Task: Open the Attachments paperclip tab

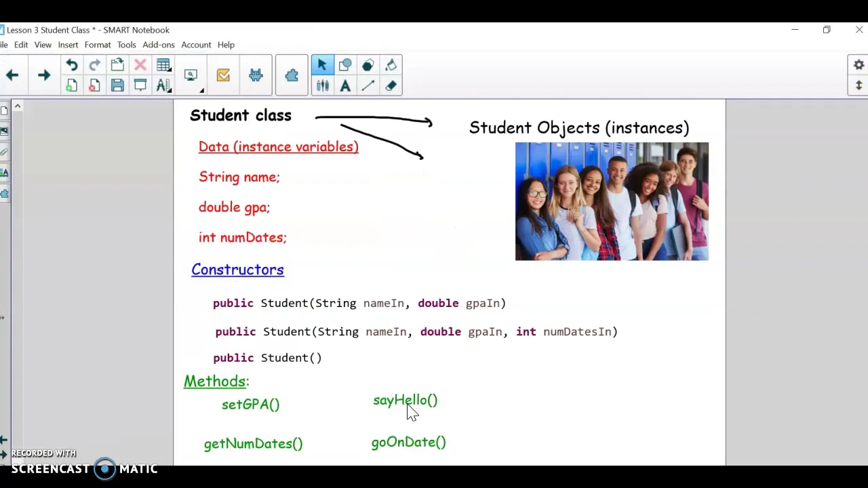Action: (4, 152)
